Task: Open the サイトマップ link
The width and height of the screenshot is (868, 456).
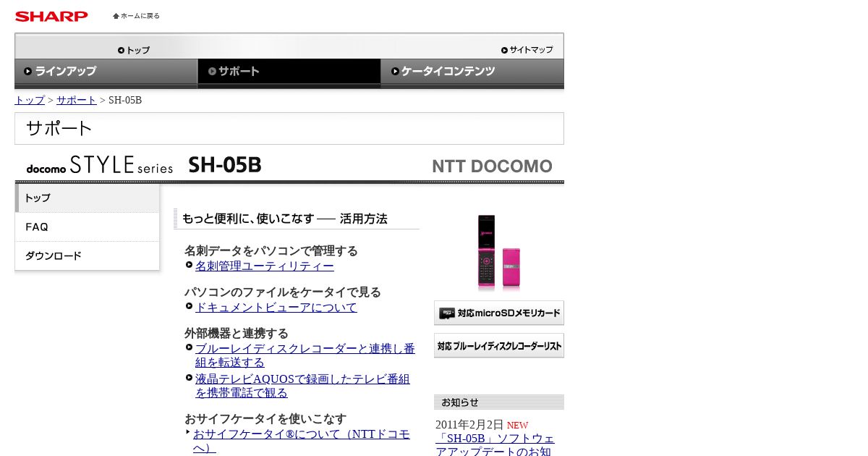Action: tap(527, 50)
